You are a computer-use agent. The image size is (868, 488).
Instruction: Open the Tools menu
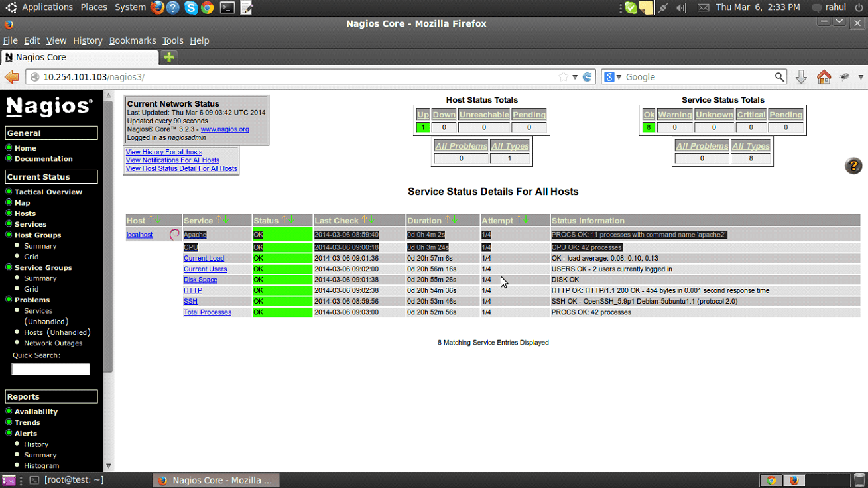click(172, 40)
